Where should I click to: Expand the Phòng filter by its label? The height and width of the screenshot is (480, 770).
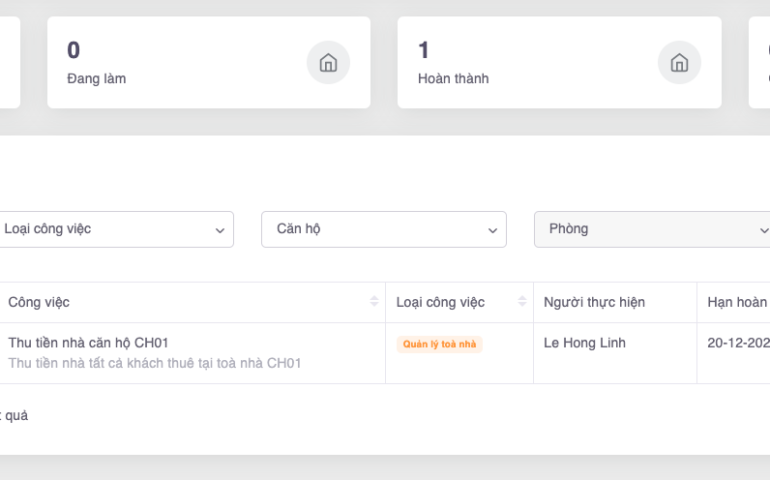[568, 229]
